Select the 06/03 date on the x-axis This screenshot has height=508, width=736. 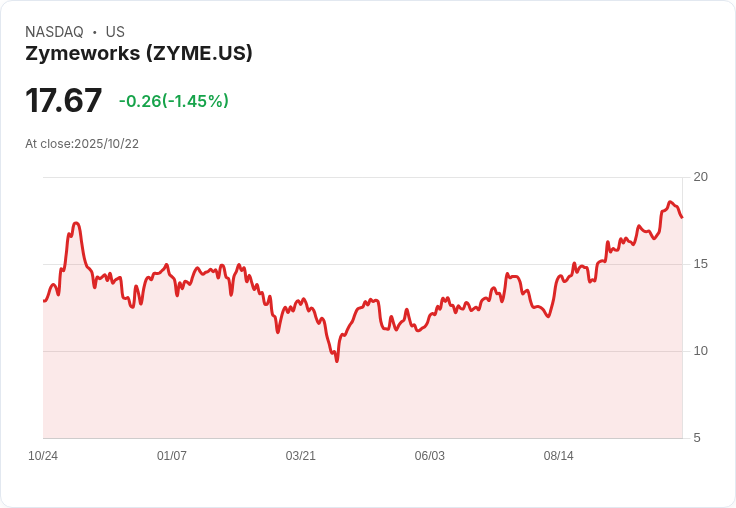430,456
